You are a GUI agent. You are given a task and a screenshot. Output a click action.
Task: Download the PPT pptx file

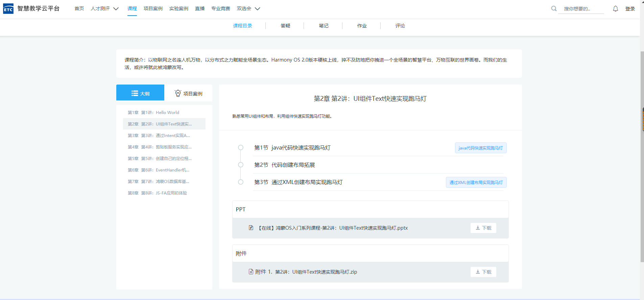click(x=483, y=228)
